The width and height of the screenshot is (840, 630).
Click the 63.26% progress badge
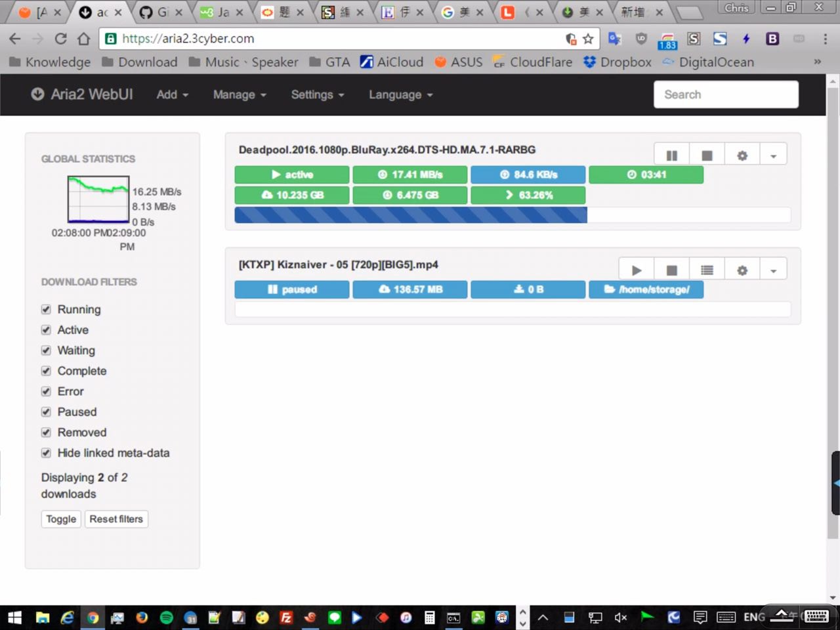click(x=528, y=195)
